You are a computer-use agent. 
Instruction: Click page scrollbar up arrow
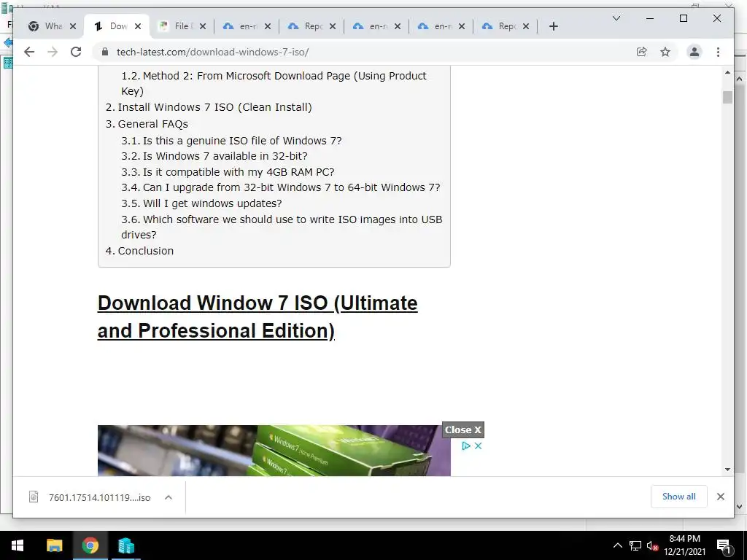(727, 73)
